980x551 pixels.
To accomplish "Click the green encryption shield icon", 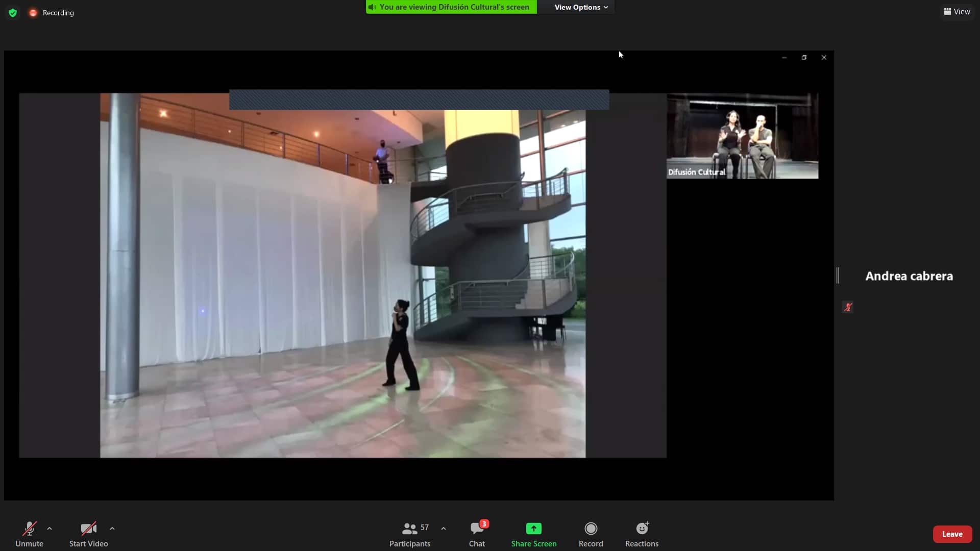I will 13,13.
